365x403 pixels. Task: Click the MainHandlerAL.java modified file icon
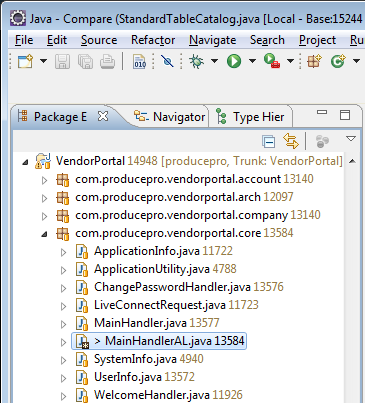[82, 341]
